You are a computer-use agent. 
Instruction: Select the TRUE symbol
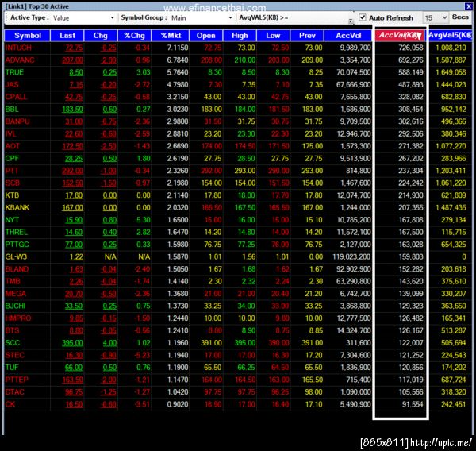[14, 72]
